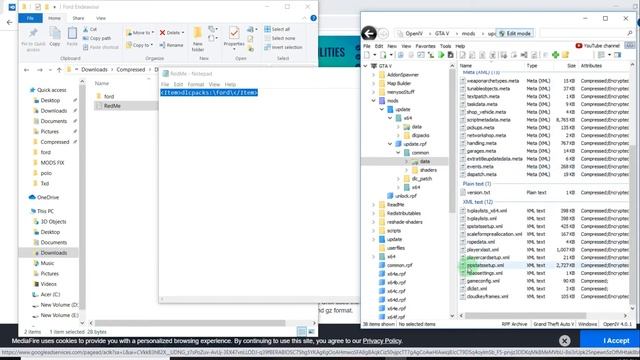Collapse update.rpf node in OpenIV tree
The height and width of the screenshot is (360, 640).
tap(390, 144)
